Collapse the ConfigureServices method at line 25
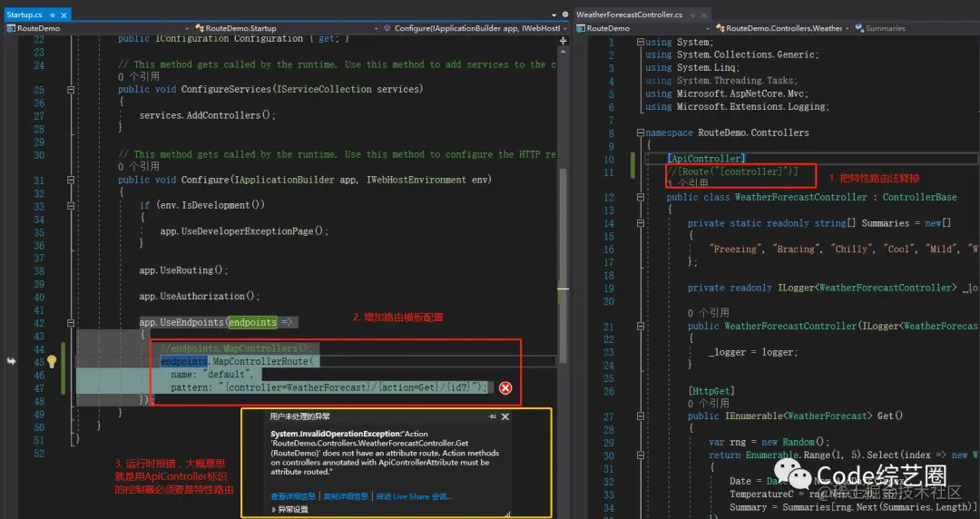Screen dimensions: 980x519 (x=71, y=90)
